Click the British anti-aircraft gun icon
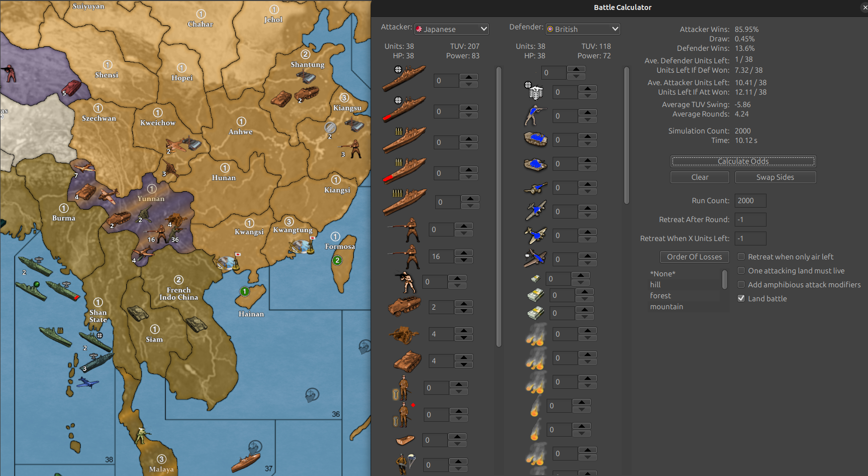This screenshot has width=868, height=476. (535, 188)
